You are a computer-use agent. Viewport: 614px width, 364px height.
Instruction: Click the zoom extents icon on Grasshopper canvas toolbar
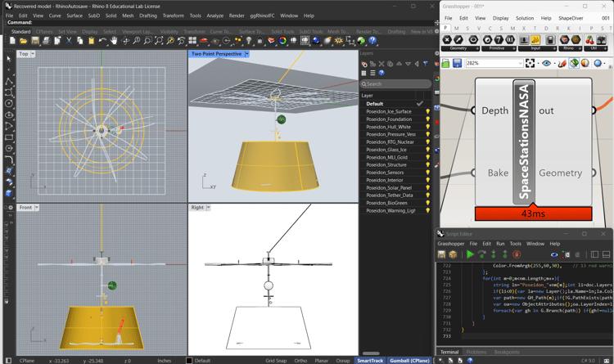point(530,63)
